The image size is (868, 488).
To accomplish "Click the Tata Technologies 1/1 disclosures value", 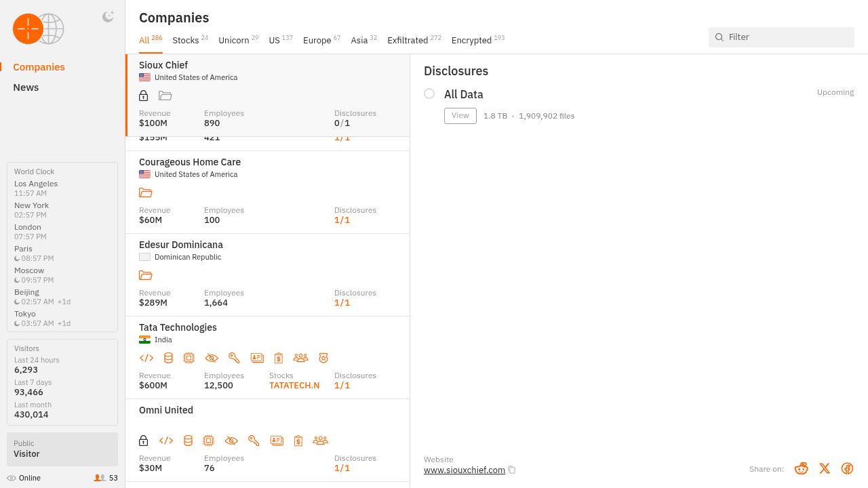I will pyautogui.click(x=342, y=386).
